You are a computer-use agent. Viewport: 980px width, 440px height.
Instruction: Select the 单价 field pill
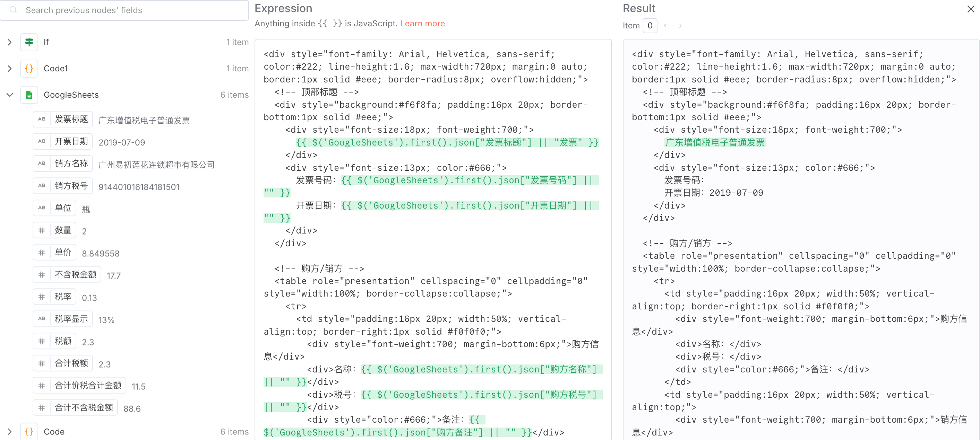(x=54, y=252)
